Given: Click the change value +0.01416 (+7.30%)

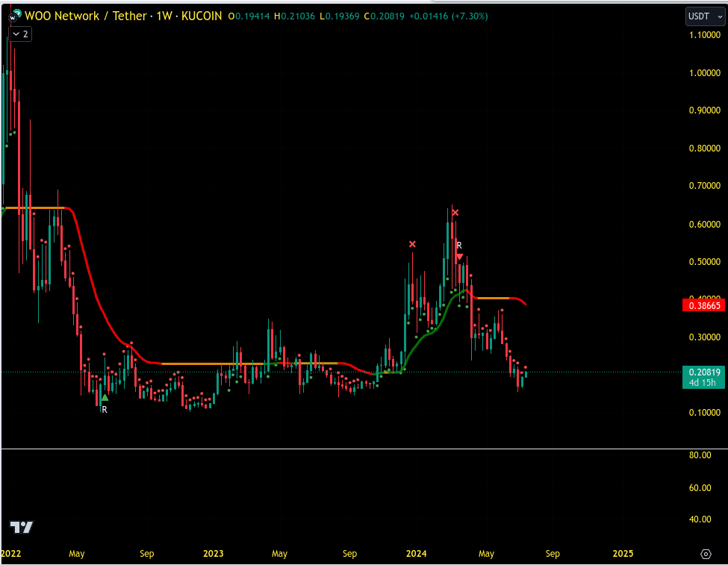Looking at the screenshot, I should pyautogui.click(x=448, y=16).
